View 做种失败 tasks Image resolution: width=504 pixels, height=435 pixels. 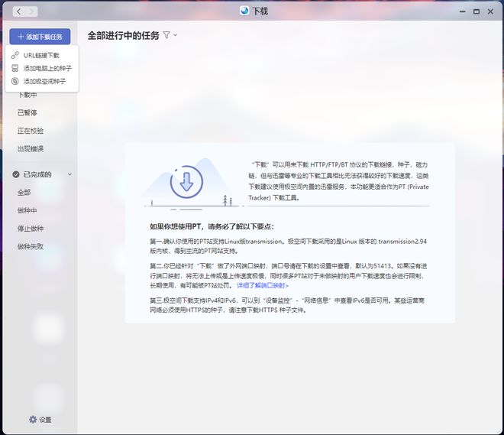[31, 246]
